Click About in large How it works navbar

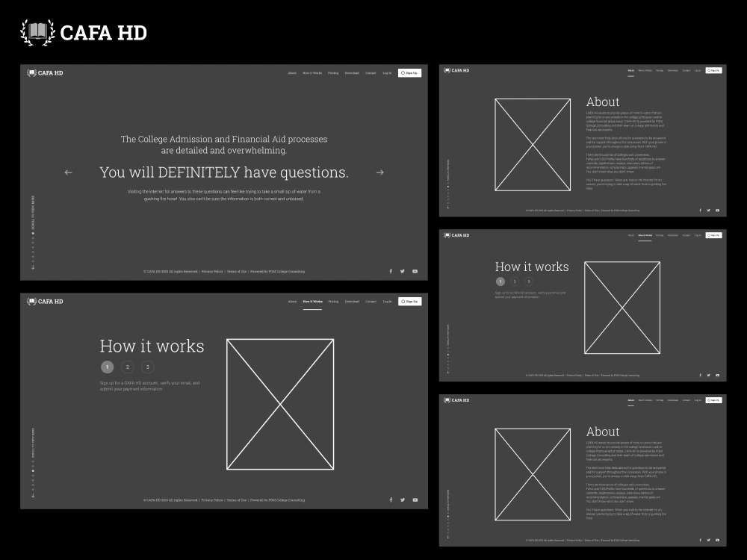[292, 302]
